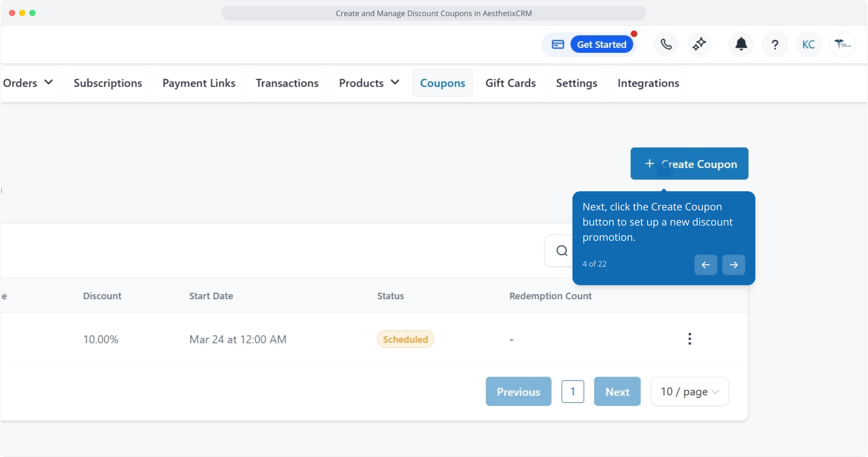Click the company logo avatar

[842, 44]
